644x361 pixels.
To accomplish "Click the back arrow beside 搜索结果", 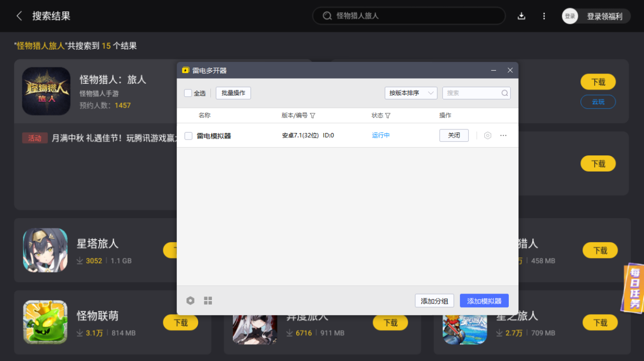I will pos(19,16).
